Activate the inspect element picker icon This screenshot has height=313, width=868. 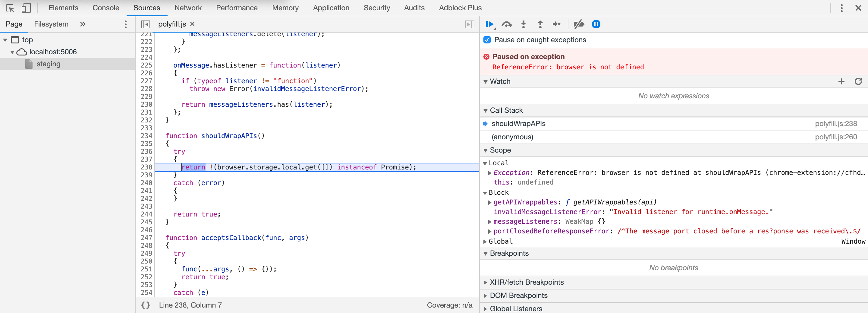coord(10,8)
